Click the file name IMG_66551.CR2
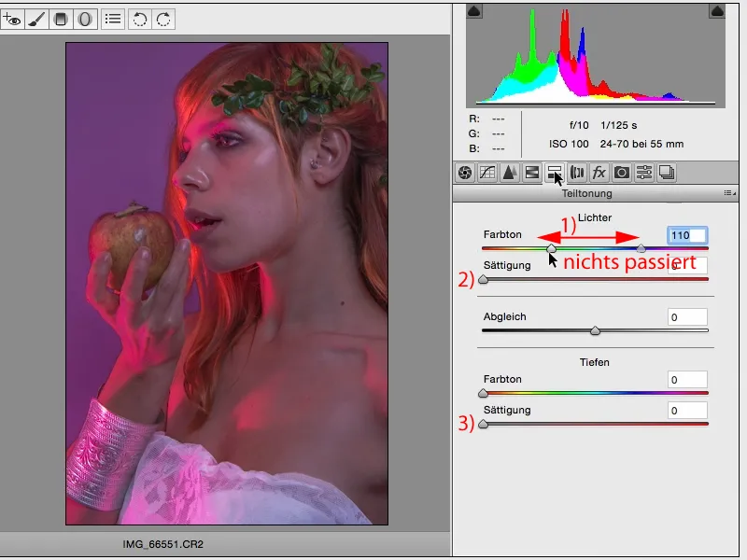 pos(162,544)
